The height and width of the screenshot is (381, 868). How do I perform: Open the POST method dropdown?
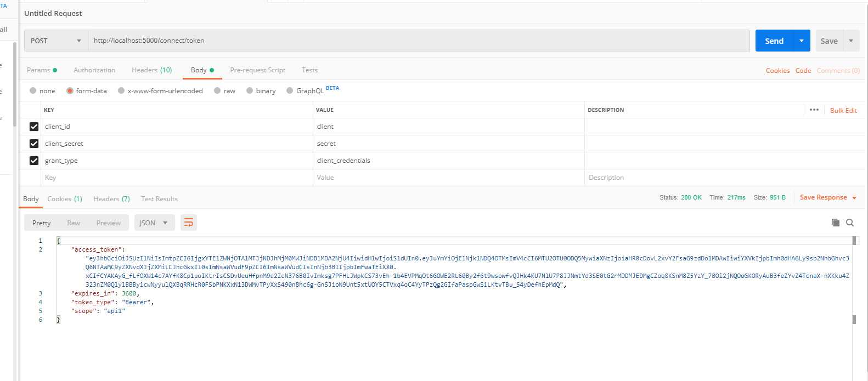pos(56,41)
